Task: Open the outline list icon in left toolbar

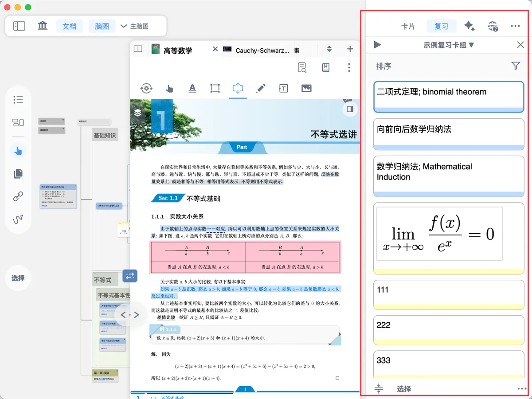Action: pos(18,100)
